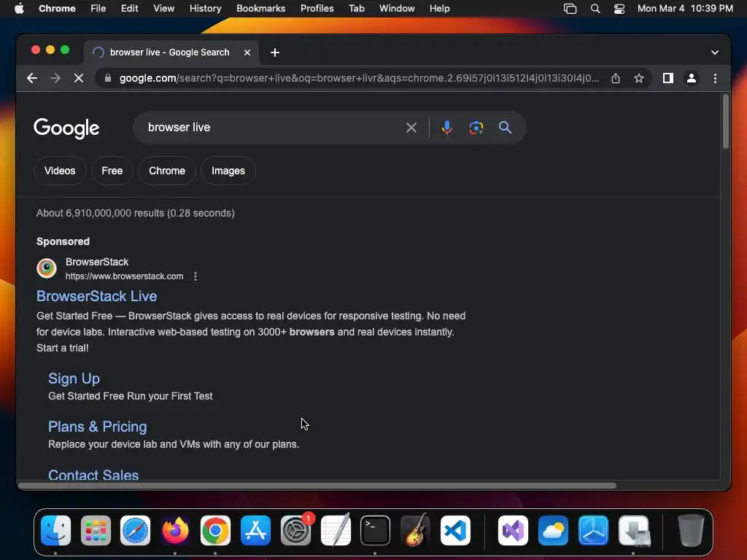Open the Apple menu

click(x=19, y=9)
